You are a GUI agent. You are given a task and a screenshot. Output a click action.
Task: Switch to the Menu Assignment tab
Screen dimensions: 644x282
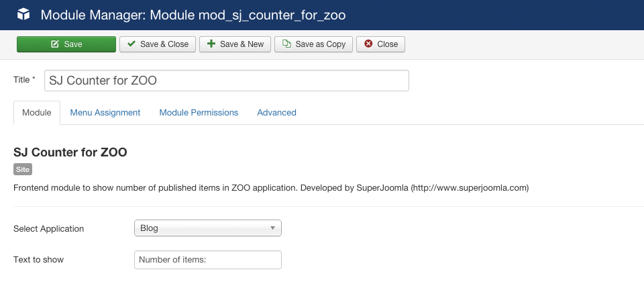[x=105, y=113]
